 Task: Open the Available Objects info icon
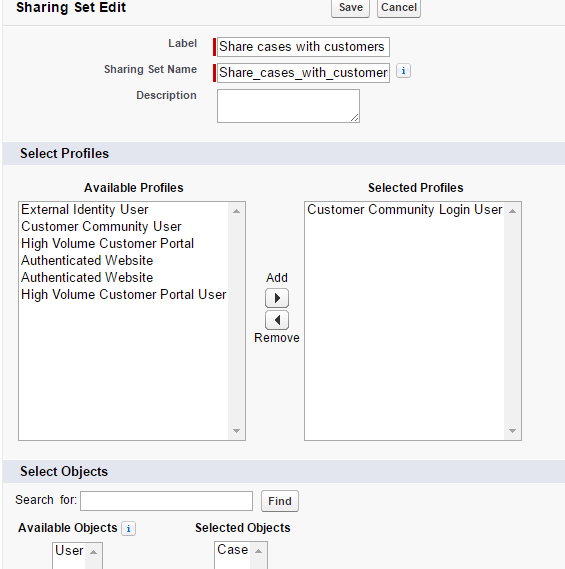pyautogui.click(x=128, y=528)
